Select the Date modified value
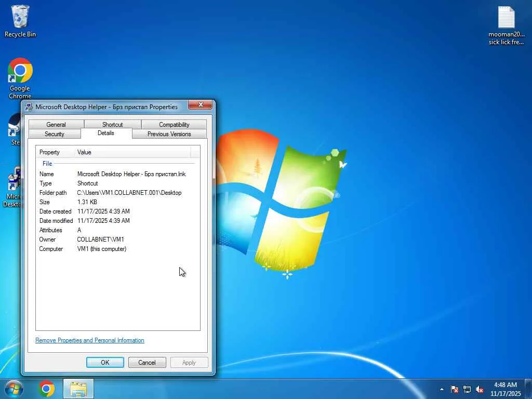This screenshot has height=399, width=532. coord(103,220)
